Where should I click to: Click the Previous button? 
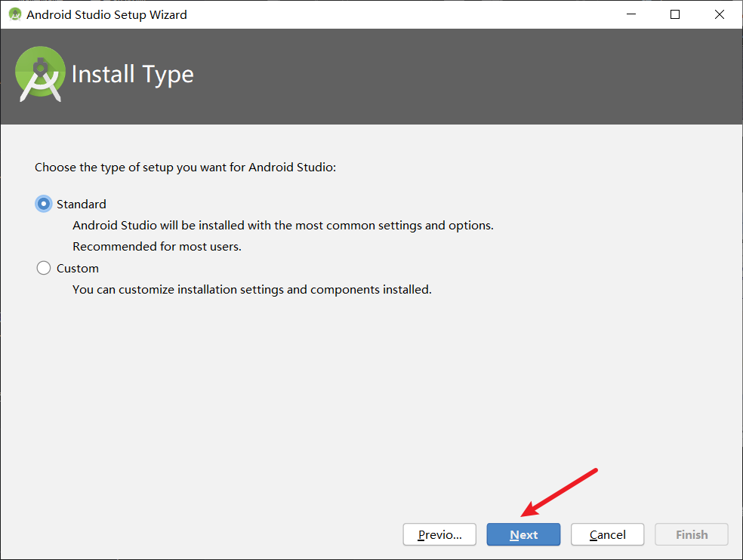coord(439,534)
